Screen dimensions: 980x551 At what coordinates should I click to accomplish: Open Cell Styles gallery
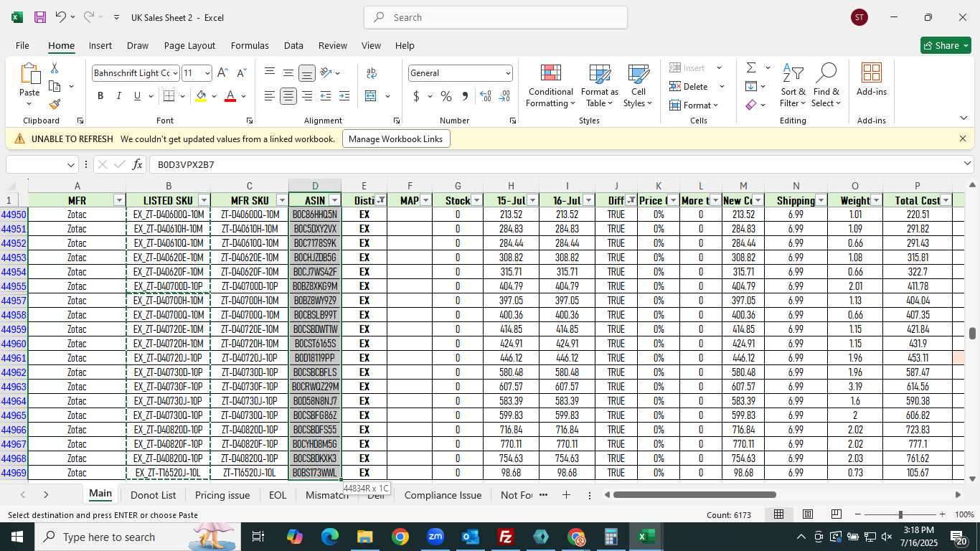[x=638, y=86]
